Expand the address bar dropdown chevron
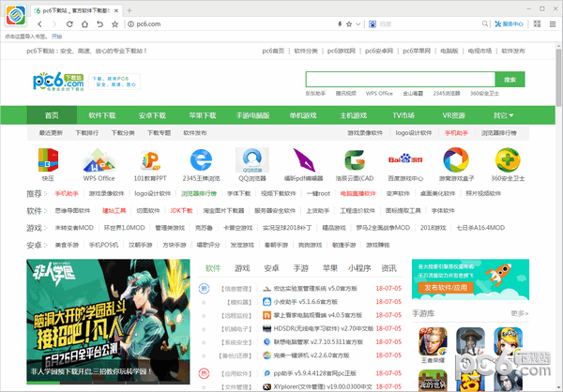Image resolution: width=563 pixels, height=392 pixels. coord(358,24)
